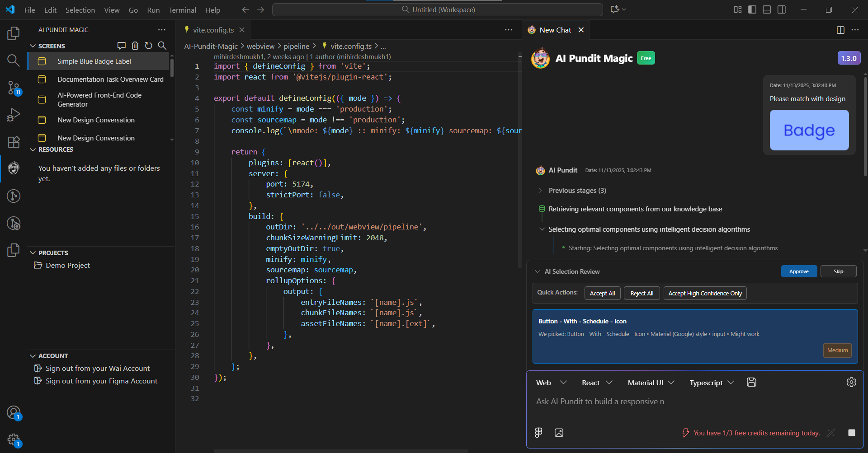Select the magic wand icon near credits message

click(831, 433)
